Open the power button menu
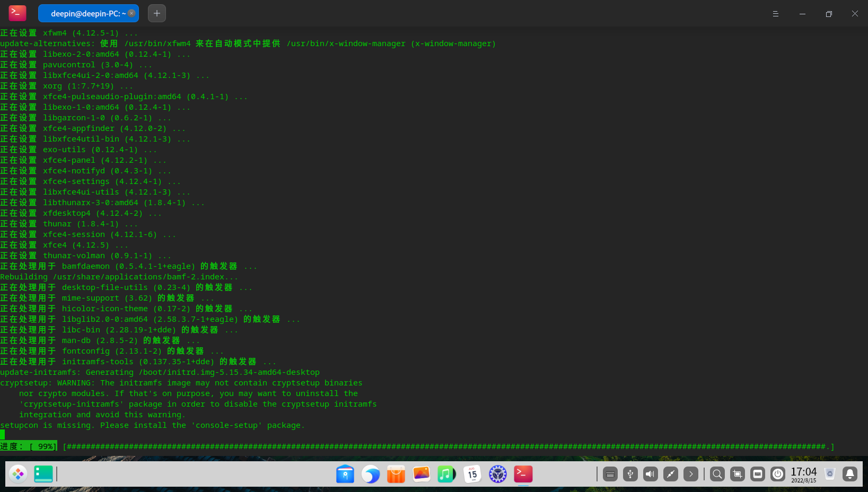 coord(778,474)
